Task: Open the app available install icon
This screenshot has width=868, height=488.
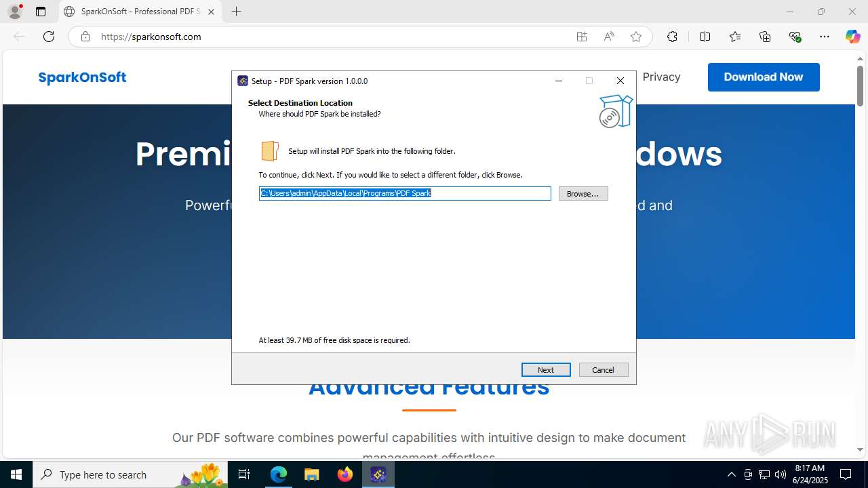Action: 582,37
